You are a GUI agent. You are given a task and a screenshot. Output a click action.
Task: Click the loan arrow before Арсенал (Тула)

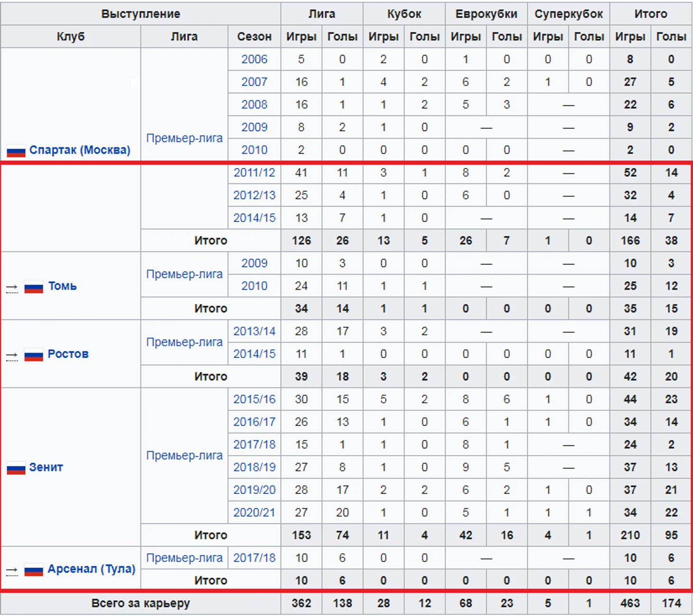12,571
